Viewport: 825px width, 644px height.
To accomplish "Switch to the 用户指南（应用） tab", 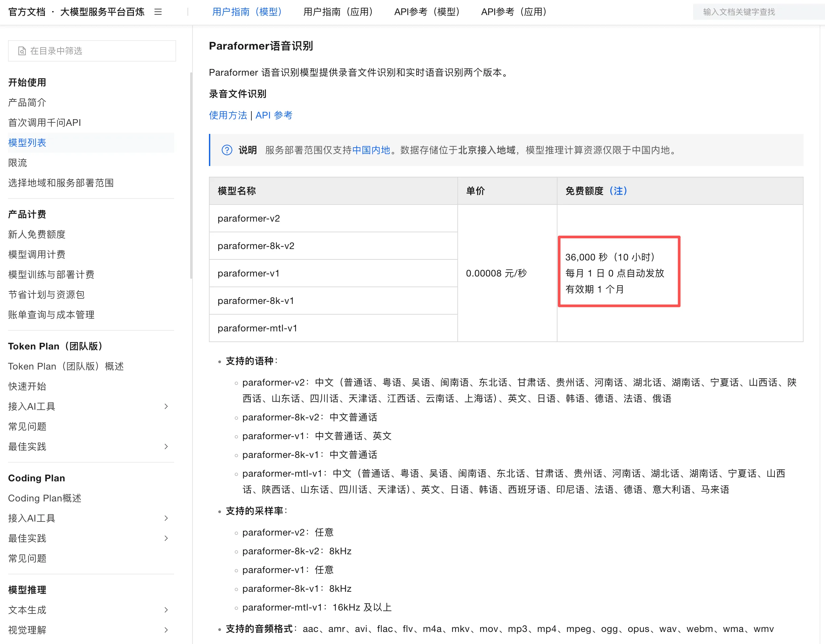I will click(x=338, y=12).
